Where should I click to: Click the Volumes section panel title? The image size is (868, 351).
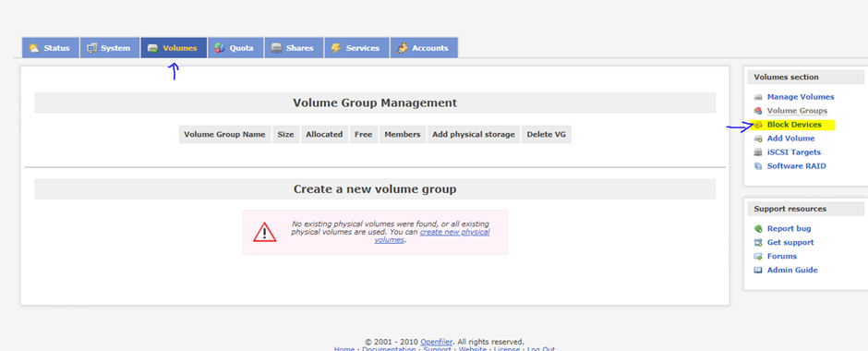point(786,77)
